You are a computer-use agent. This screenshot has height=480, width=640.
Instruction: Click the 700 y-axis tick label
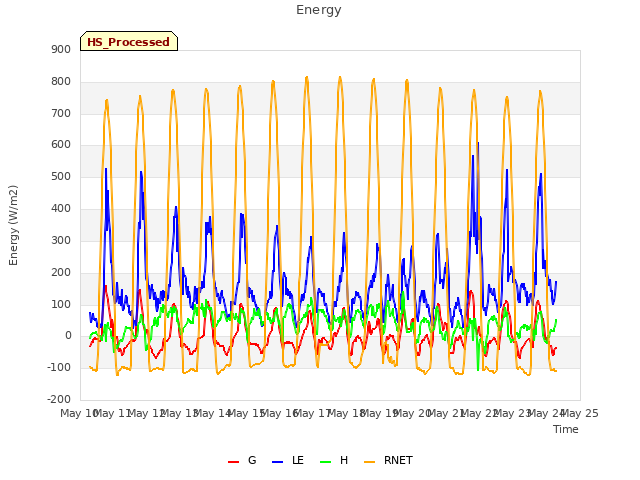click(x=61, y=113)
